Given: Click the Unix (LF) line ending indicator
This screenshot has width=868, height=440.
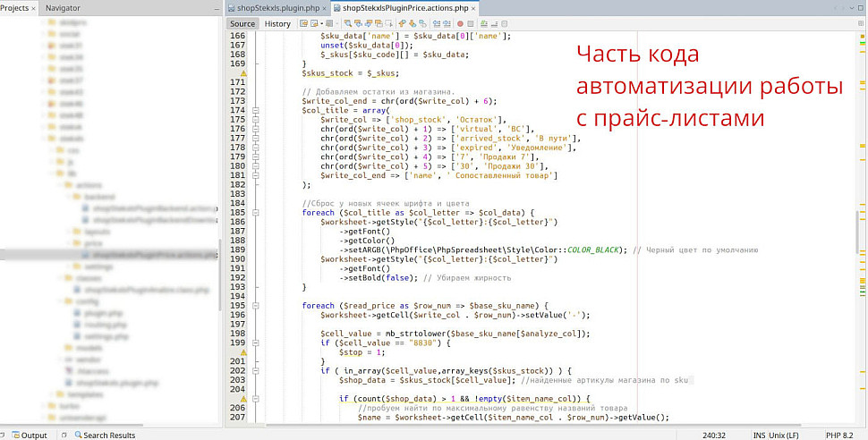Looking at the screenshot, I should pyautogui.click(x=784, y=435).
